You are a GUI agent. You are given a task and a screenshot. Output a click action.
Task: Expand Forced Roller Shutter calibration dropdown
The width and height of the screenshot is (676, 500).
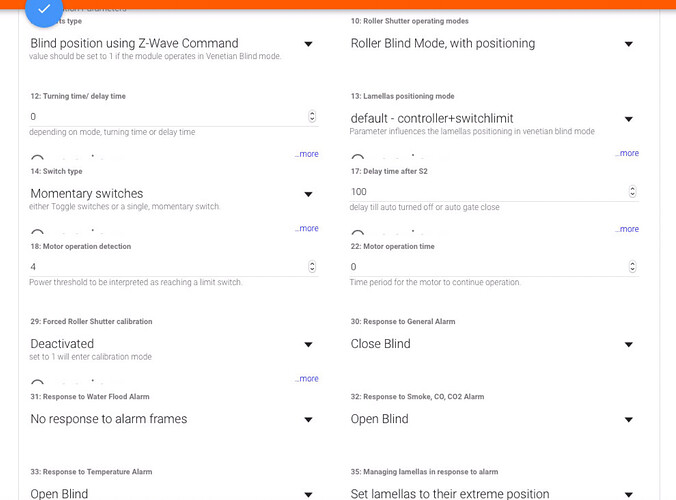tap(172, 343)
